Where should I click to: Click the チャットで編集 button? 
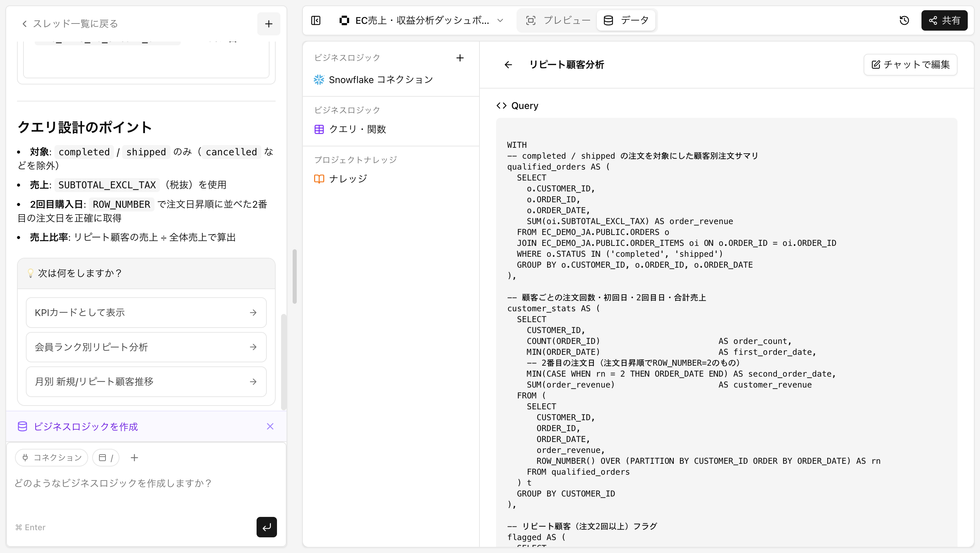click(910, 65)
